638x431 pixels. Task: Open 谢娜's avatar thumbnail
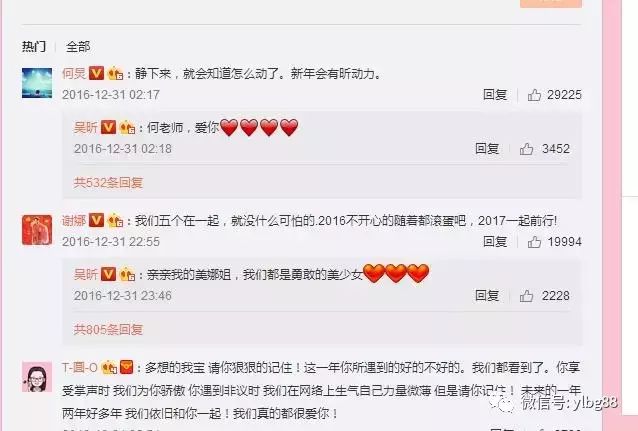pos(37,230)
